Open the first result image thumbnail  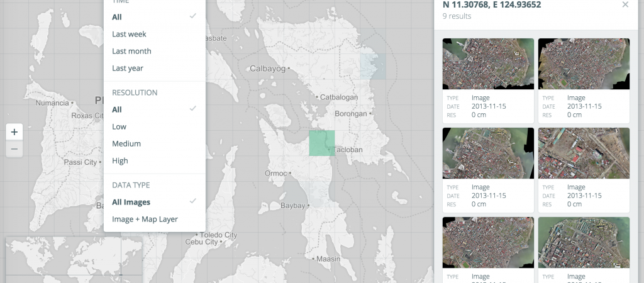pyautogui.click(x=488, y=64)
